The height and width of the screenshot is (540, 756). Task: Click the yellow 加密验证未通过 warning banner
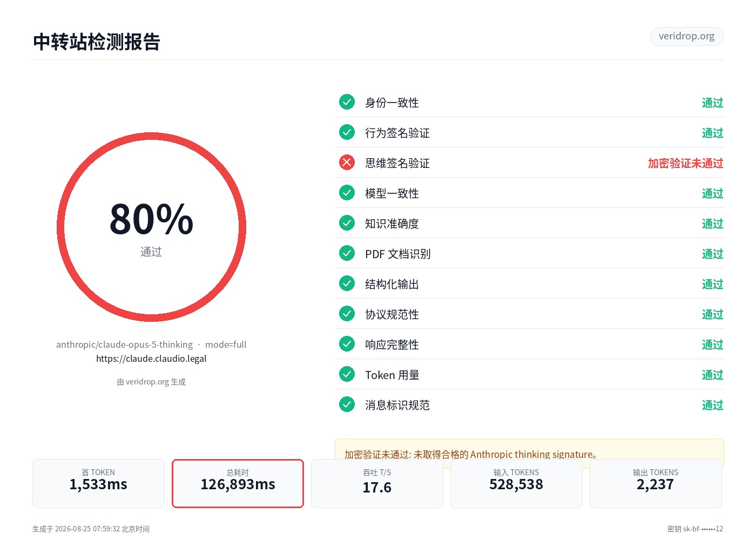[529, 453]
